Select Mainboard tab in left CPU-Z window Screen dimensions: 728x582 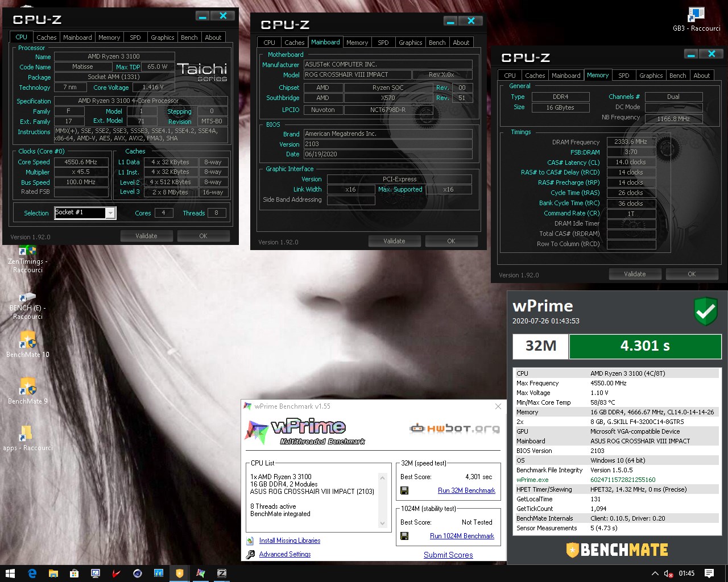pyautogui.click(x=77, y=38)
